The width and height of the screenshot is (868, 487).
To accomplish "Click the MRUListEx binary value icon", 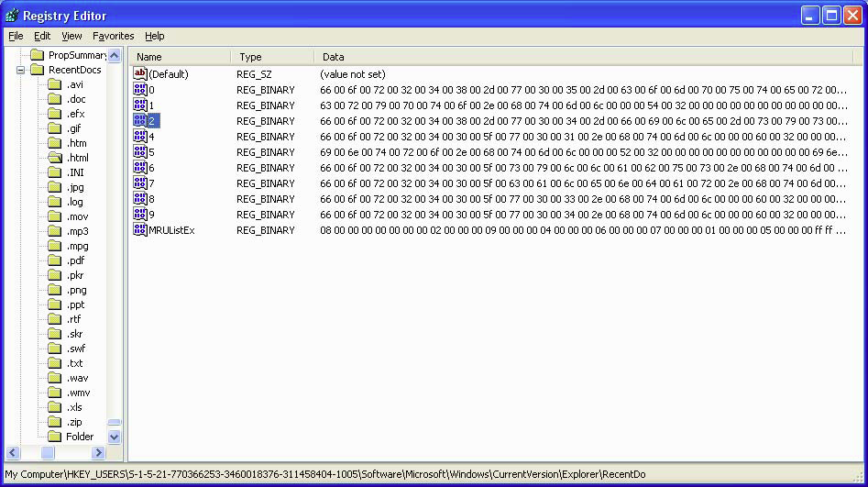I will 140,229.
